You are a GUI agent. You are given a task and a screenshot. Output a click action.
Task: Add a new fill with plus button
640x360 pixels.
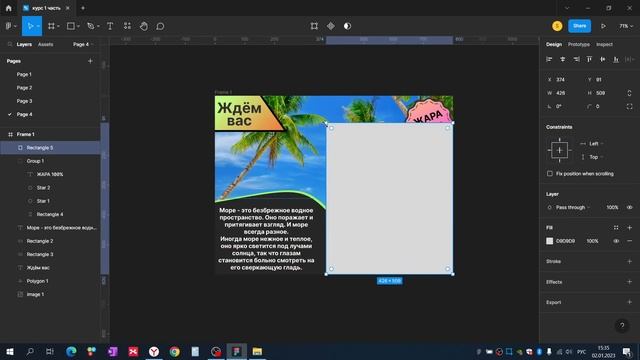click(x=629, y=228)
